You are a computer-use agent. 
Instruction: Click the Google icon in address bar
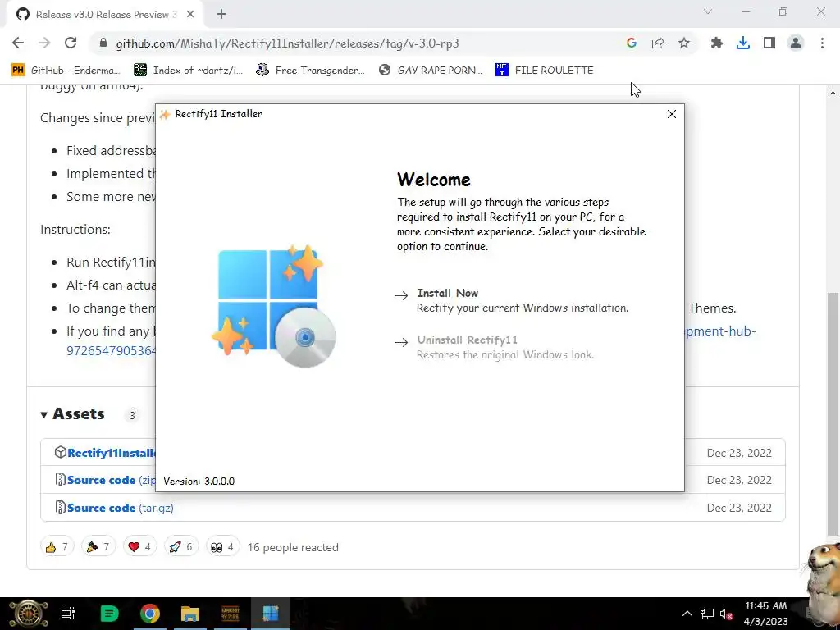[x=631, y=43]
